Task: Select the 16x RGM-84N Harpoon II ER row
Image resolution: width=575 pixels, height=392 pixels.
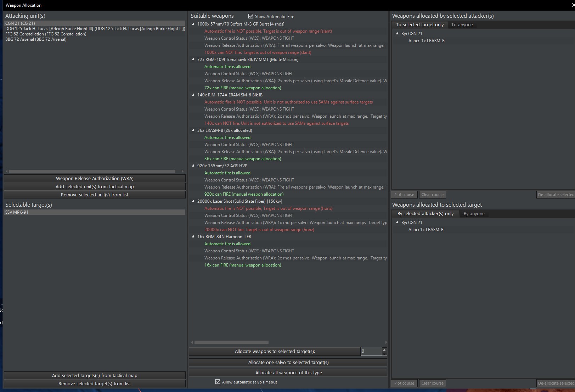Action: coord(224,237)
